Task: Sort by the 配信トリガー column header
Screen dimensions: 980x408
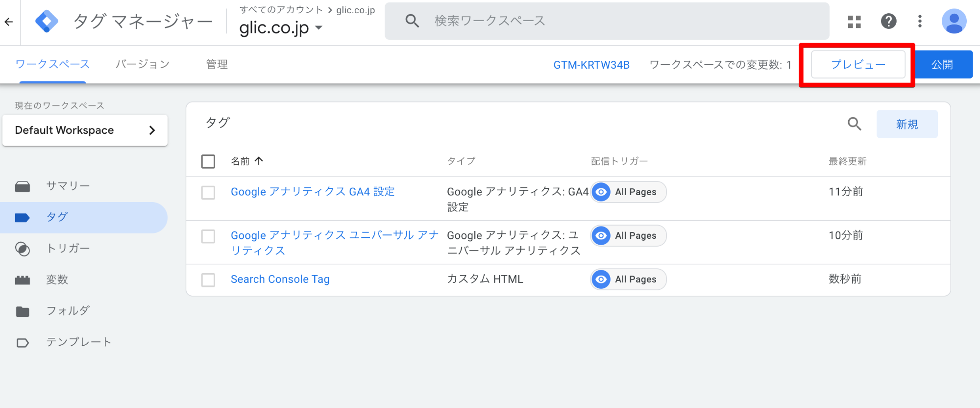Action: pos(619,161)
